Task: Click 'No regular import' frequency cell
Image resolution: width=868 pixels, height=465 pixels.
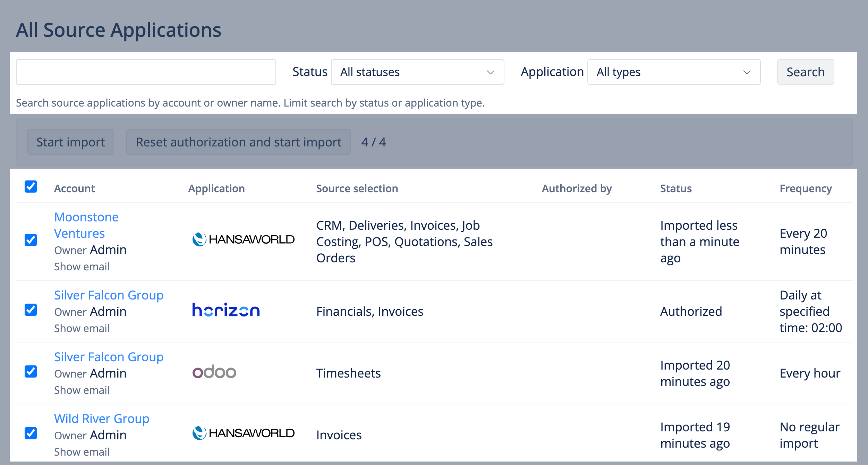Action: (809, 435)
